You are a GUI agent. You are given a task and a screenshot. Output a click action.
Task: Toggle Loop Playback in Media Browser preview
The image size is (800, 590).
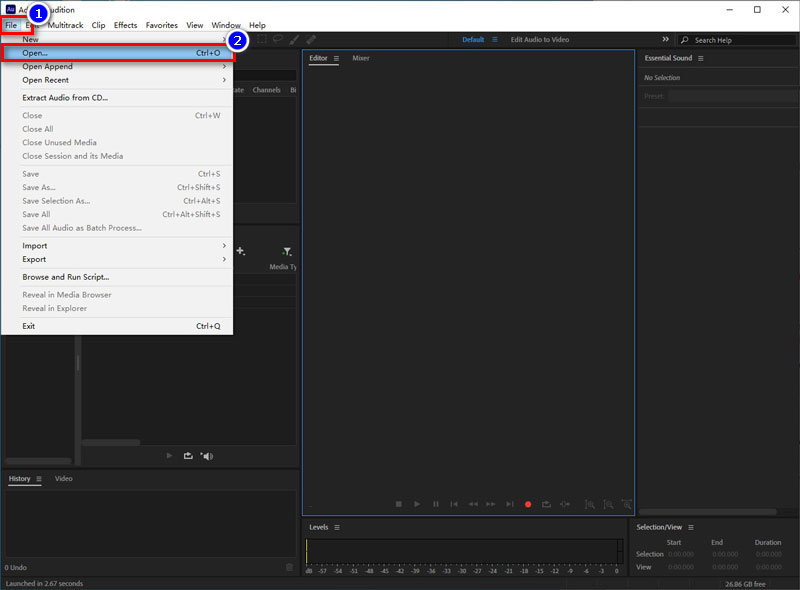(x=187, y=456)
